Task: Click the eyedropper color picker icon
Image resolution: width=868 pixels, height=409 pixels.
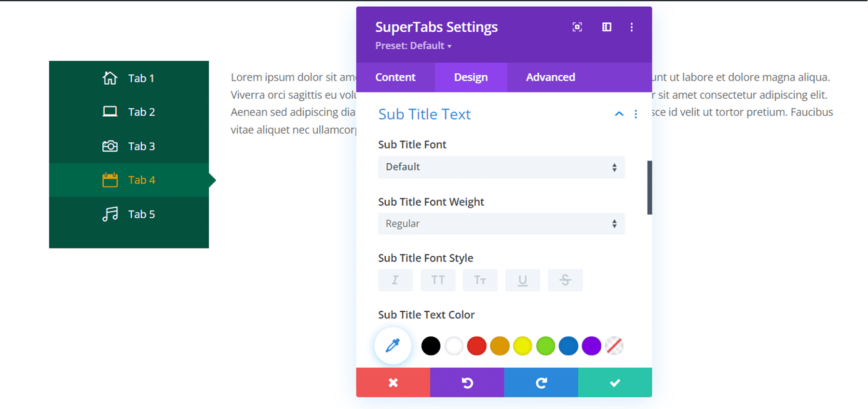Action: point(393,345)
